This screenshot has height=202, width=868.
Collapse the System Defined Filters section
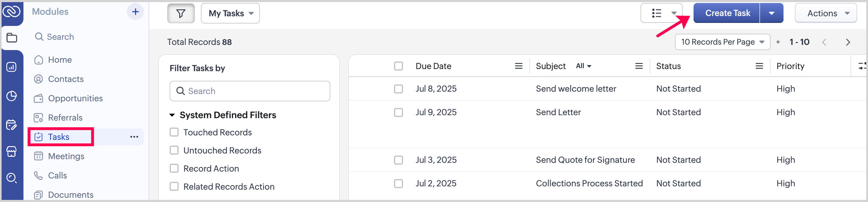[172, 115]
